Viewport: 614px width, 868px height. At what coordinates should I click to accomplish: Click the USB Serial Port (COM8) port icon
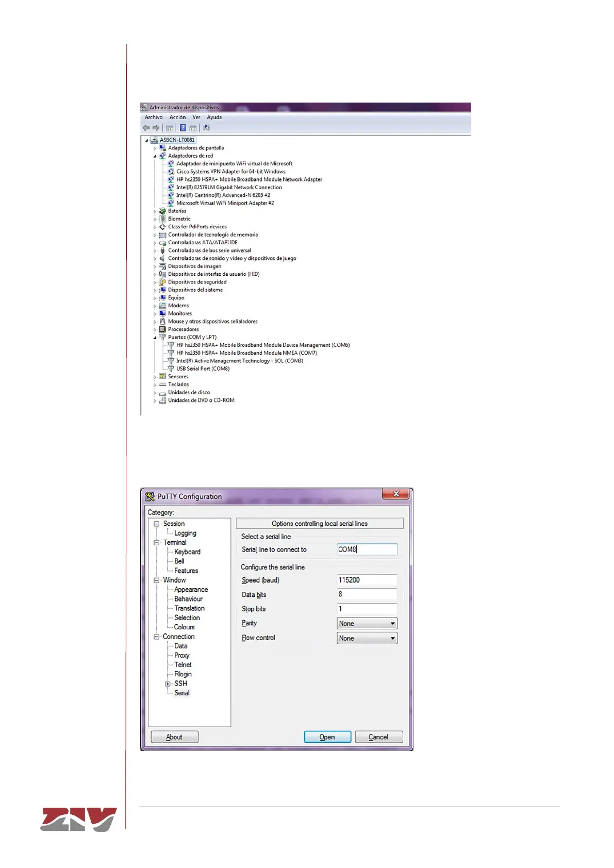pyautogui.click(x=171, y=369)
